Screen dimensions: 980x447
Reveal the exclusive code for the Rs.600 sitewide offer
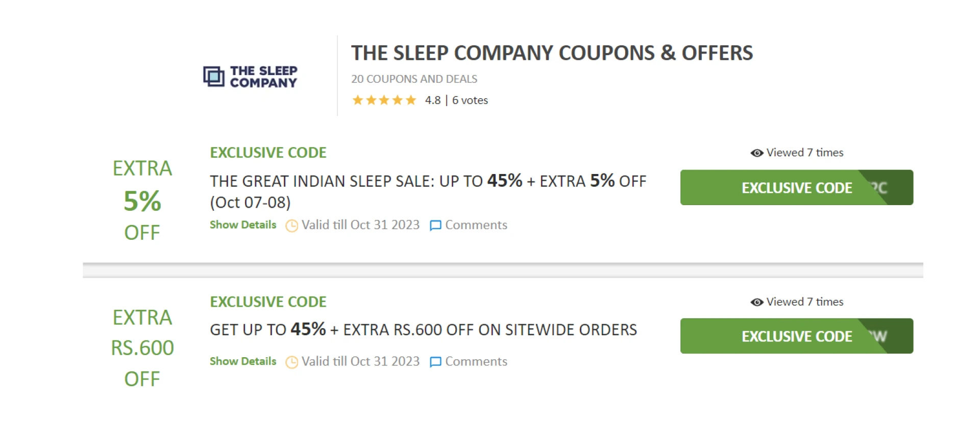point(796,336)
